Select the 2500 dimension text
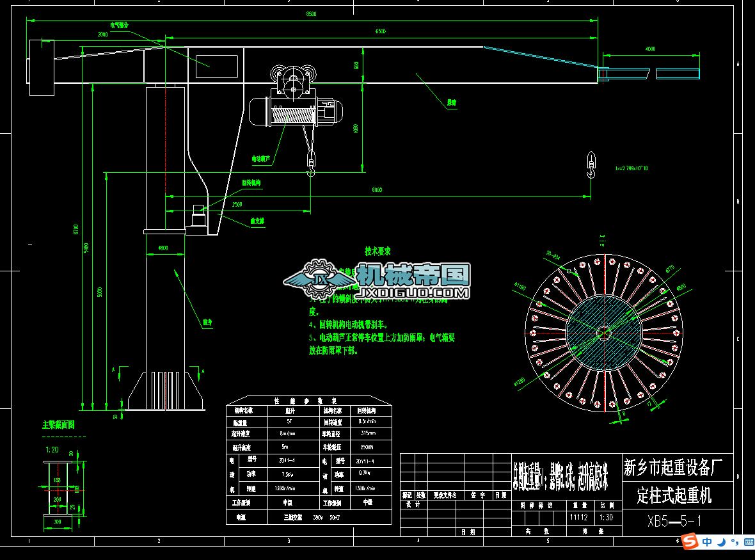Image resolution: width=755 pixels, height=560 pixels. (237, 205)
